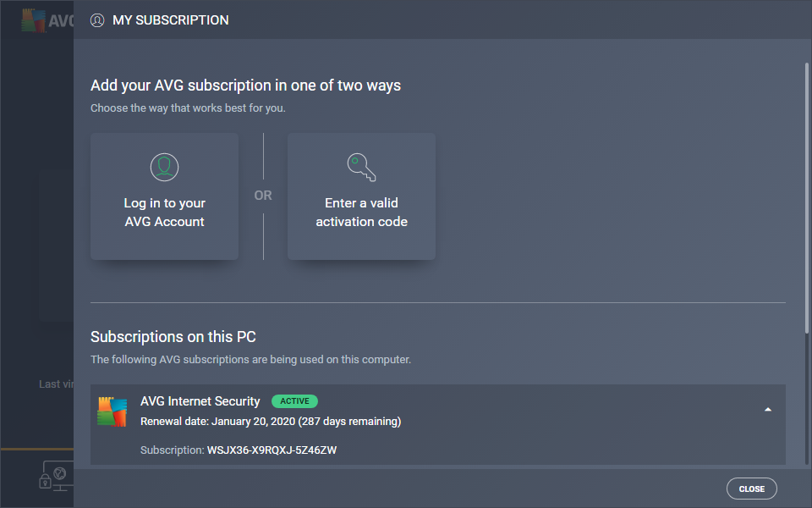Viewport: 812px width, 508px height.
Task: Collapse the AVG Internet Security subscription details
Action: pyautogui.click(x=768, y=410)
